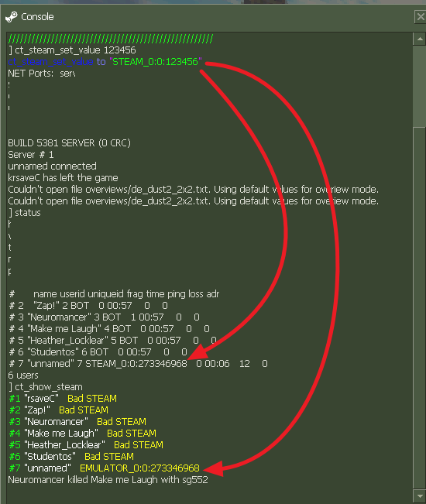
Task: Click the ct_show_steam command line
Action: [x=46, y=386]
